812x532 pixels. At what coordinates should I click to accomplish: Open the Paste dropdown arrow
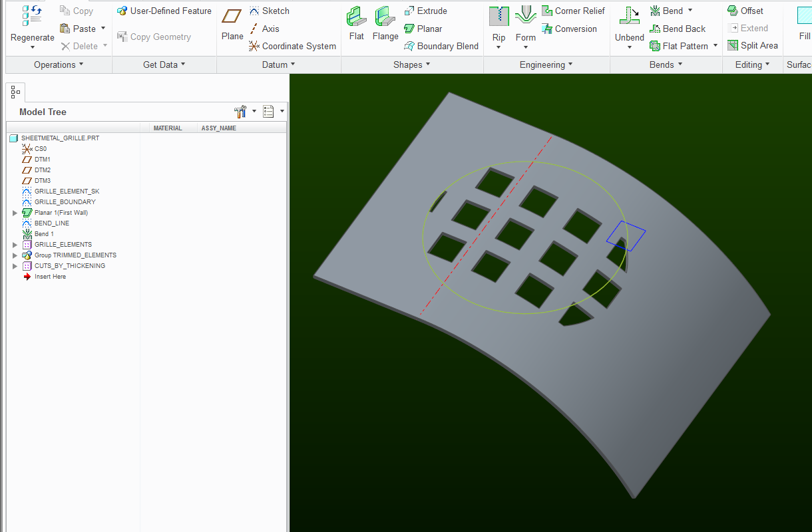[x=103, y=29]
